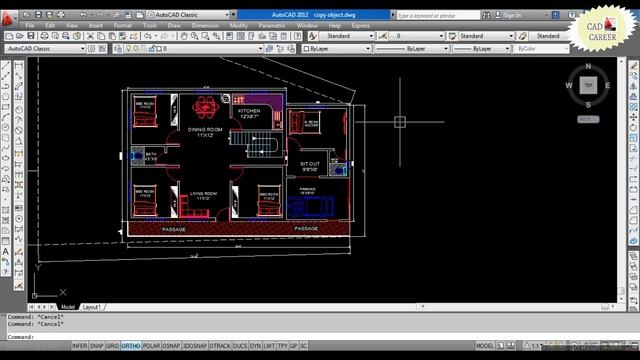640x360 pixels.
Task: Open the Express menu
Action: coord(360,26)
